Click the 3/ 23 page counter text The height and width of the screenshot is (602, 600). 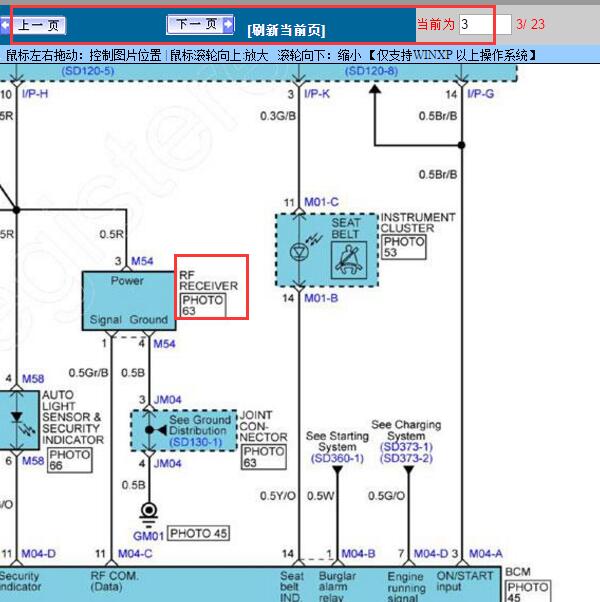point(530,25)
